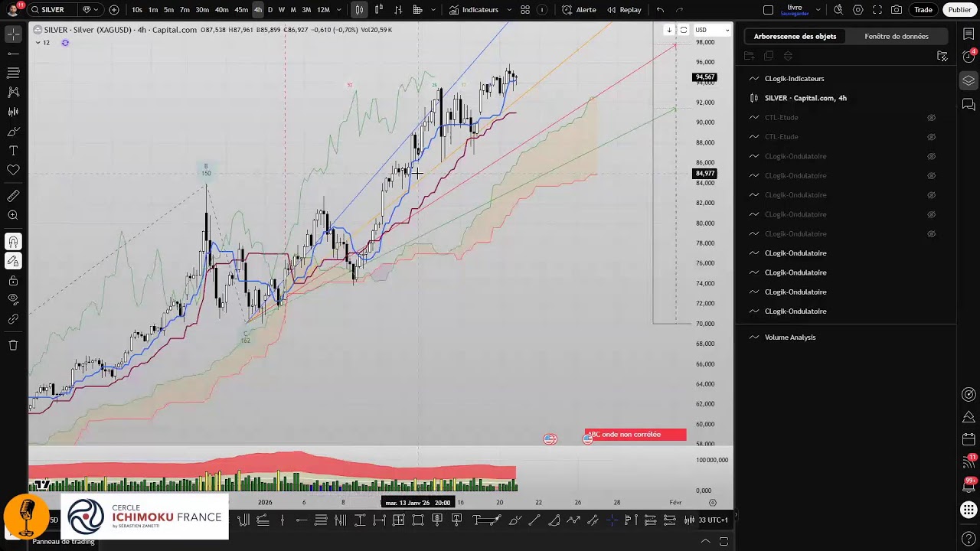Select the 4h timeframe
The height and width of the screenshot is (551, 980).
(257, 10)
